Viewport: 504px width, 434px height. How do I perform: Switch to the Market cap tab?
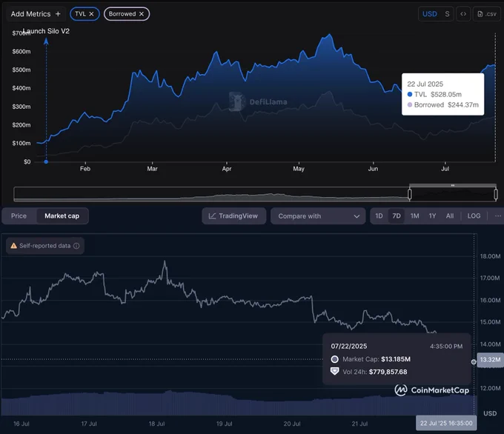pos(62,216)
